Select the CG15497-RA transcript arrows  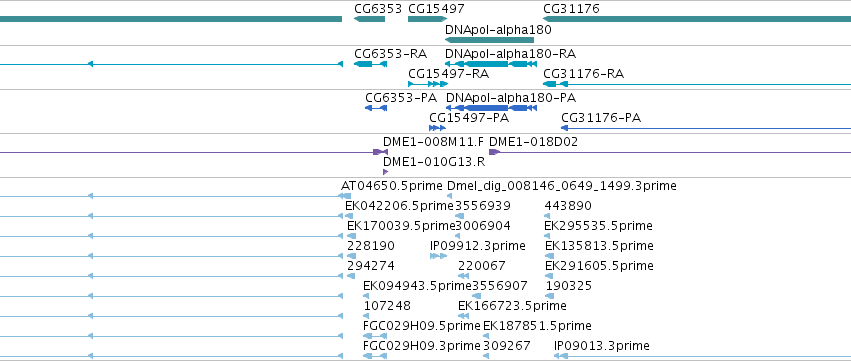pos(428,84)
